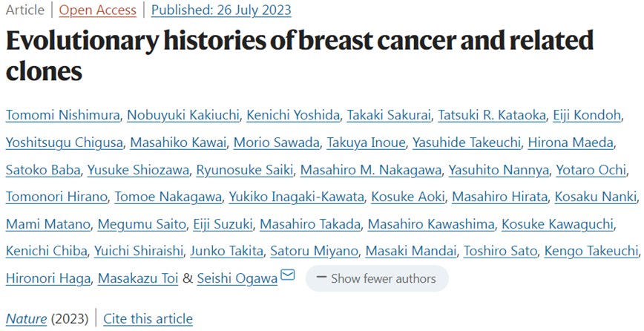This screenshot has height=331, width=644.
Task: Open Kosaku Nanki author link
Action: 596,197
